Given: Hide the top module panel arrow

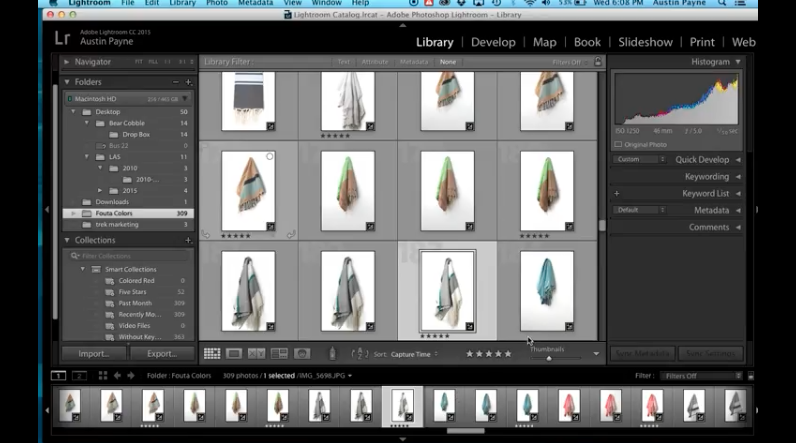Looking at the screenshot, I should pyautogui.click(x=403, y=25).
